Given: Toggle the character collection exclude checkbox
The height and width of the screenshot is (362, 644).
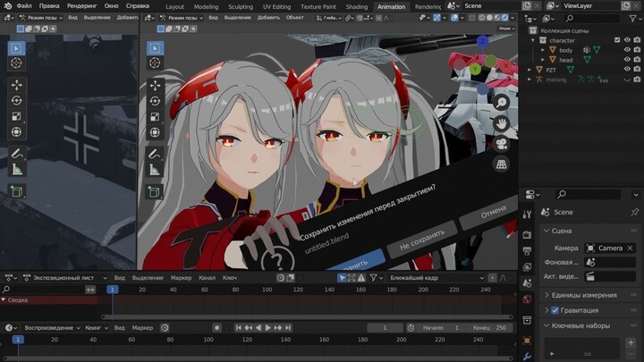Looking at the screenshot, I should (x=617, y=40).
